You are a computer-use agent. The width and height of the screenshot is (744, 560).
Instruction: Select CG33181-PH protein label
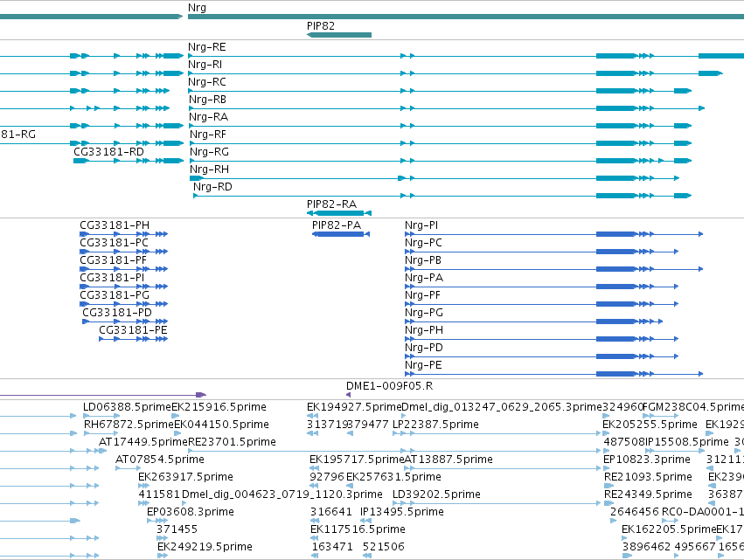(x=115, y=225)
